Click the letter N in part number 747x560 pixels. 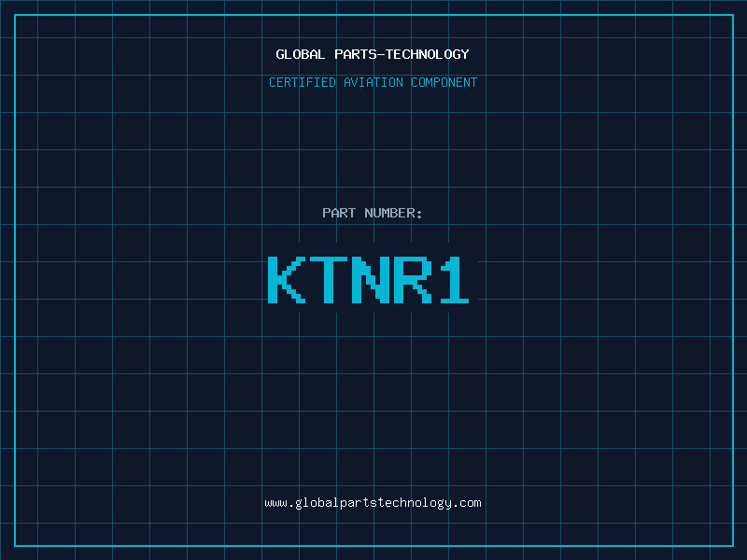369,279
